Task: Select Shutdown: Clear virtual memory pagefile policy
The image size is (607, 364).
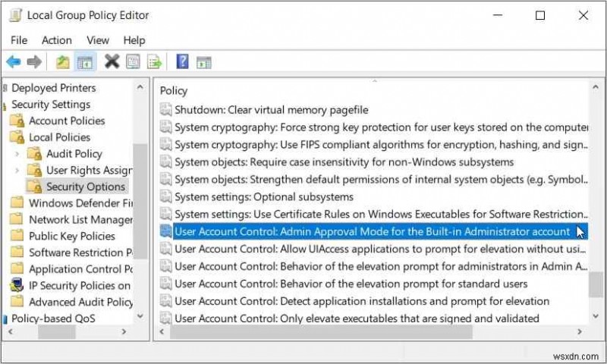Action: tap(271, 109)
